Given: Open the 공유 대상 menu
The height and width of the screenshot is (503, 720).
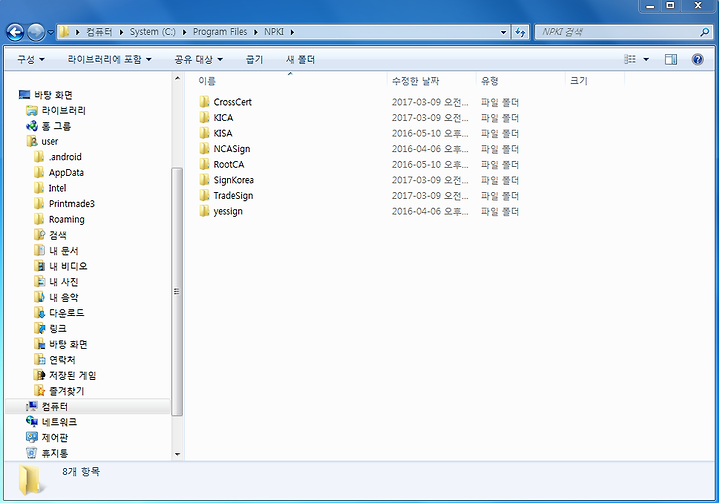Looking at the screenshot, I should (x=198, y=59).
